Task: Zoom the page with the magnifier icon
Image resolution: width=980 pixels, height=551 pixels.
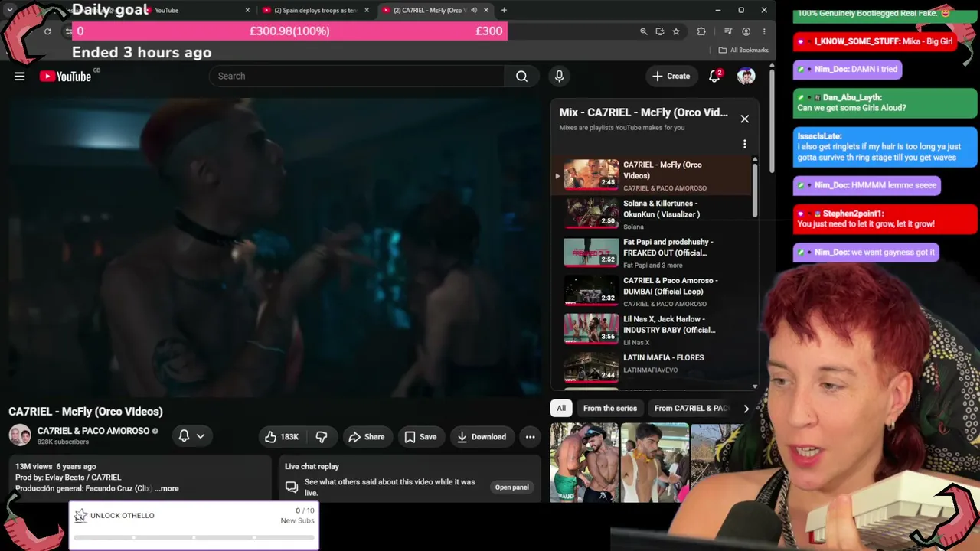Action: [644, 31]
